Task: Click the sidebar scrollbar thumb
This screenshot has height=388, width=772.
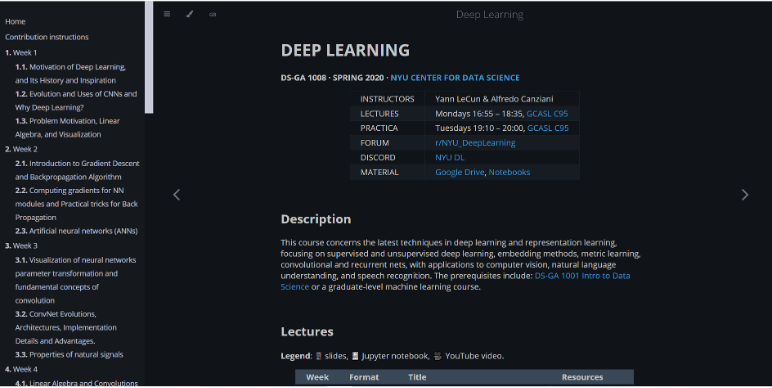Action: pyautogui.click(x=149, y=57)
